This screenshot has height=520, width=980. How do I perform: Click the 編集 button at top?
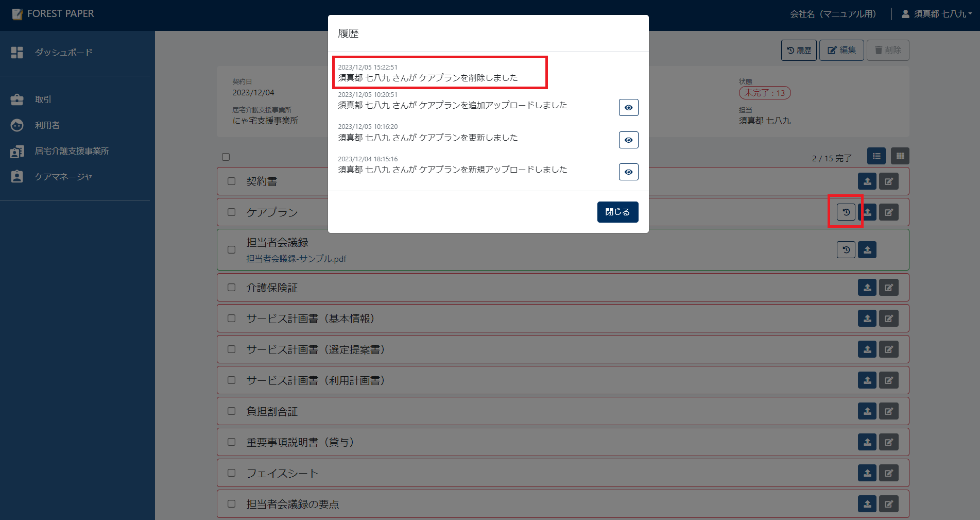841,50
